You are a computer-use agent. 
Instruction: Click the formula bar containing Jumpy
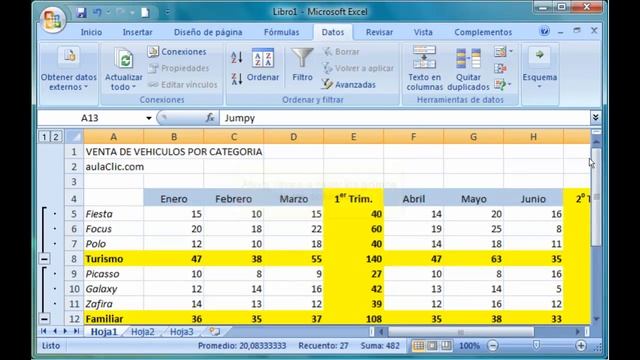[404, 118]
